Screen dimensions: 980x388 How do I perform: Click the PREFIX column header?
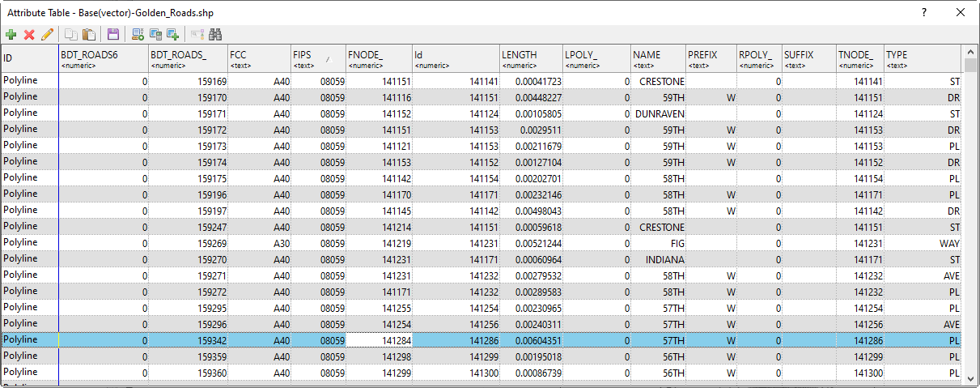(x=711, y=58)
